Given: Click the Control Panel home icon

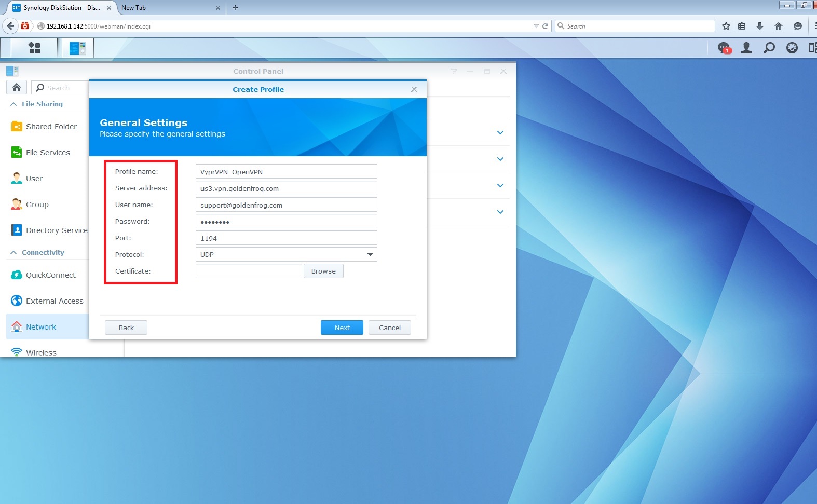Looking at the screenshot, I should click(x=17, y=88).
